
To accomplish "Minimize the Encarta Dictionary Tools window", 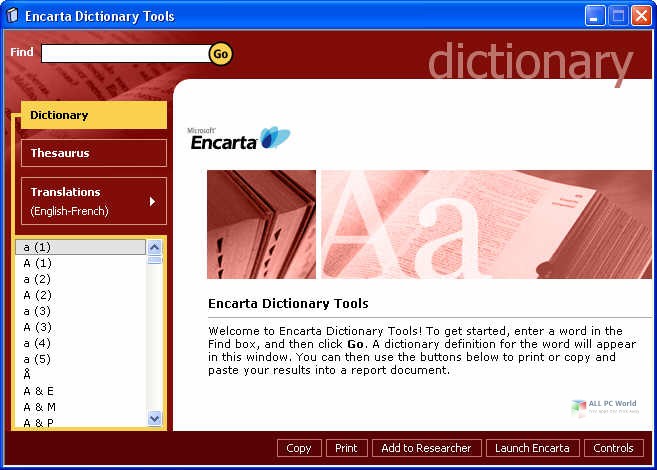I will pyautogui.click(x=595, y=16).
